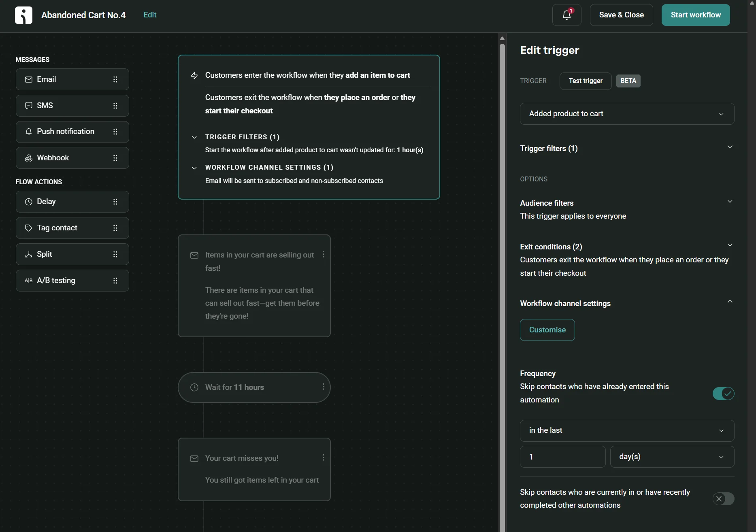Open the notifications bell
This screenshot has height=532, width=756.
pyautogui.click(x=566, y=15)
